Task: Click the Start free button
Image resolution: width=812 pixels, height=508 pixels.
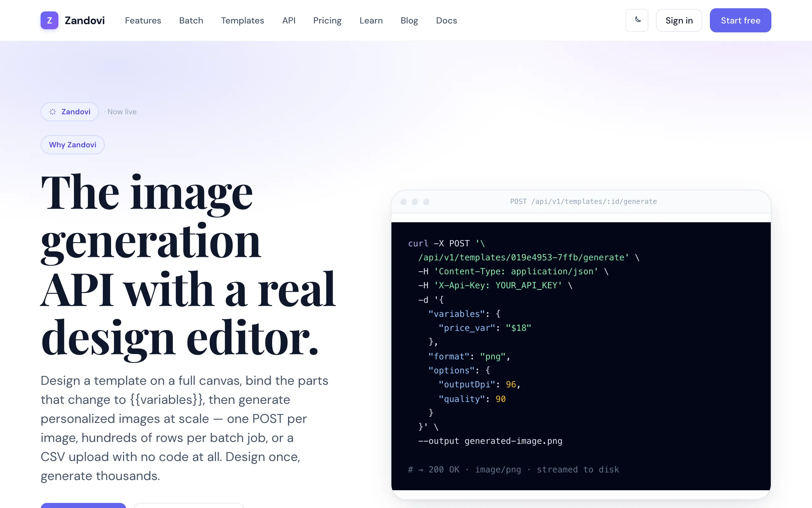Action: 740,20
